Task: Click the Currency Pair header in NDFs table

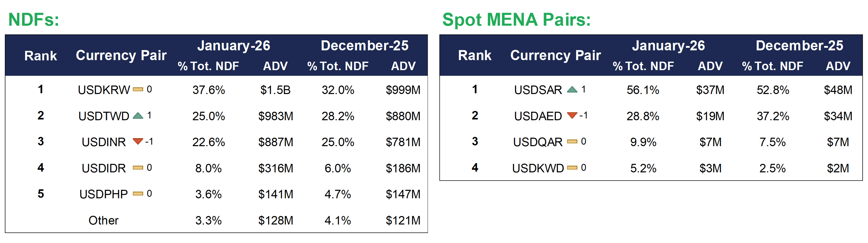Action: (121, 55)
